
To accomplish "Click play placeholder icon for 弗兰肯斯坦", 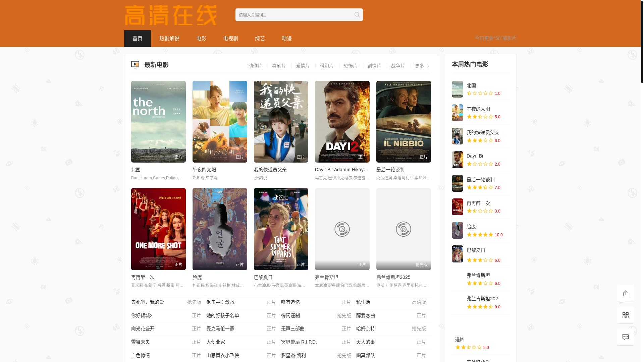I will 342,229.
